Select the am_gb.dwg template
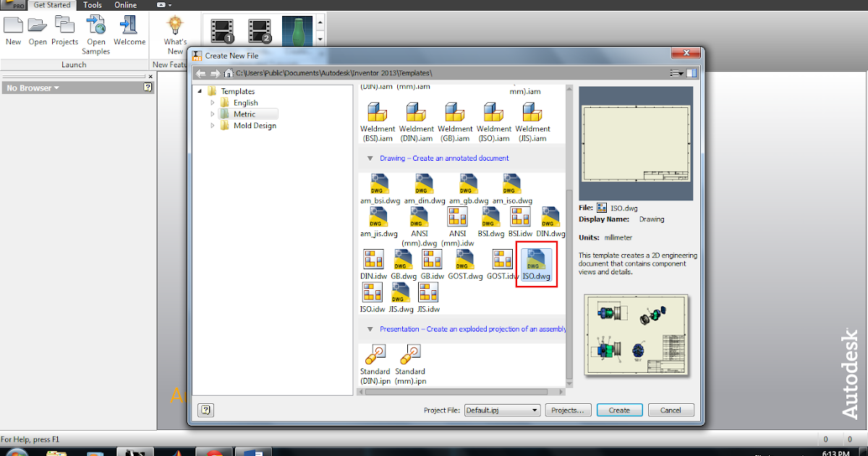Screen dimensions: 868x456 pyautogui.click(x=468, y=189)
